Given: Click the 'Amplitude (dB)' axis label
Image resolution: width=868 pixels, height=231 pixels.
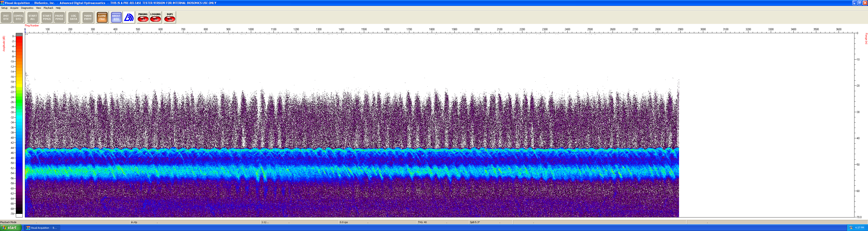Looking at the screenshot, I should tap(4, 44).
